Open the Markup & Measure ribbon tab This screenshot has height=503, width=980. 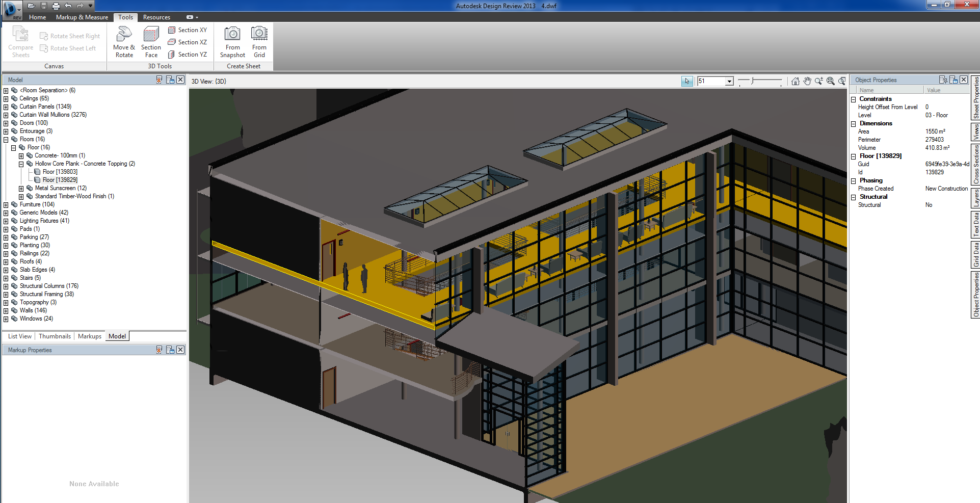click(x=82, y=17)
